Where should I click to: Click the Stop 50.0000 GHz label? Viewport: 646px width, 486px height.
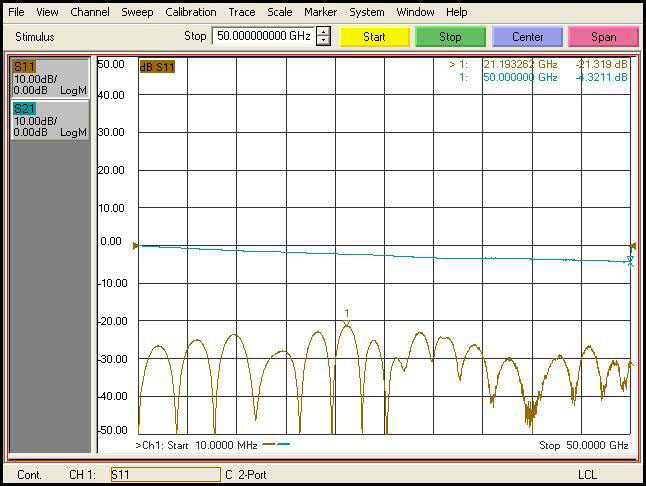point(583,445)
